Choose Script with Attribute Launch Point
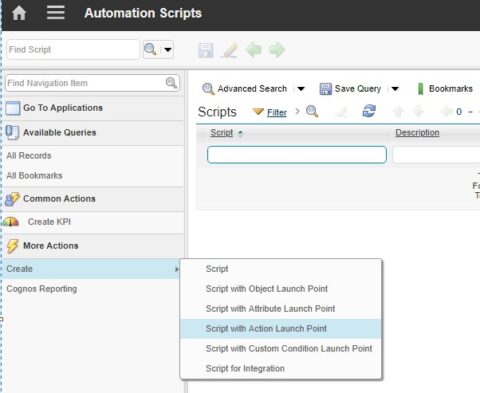Image resolution: width=480 pixels, height=393 pixels. (281, 309)
